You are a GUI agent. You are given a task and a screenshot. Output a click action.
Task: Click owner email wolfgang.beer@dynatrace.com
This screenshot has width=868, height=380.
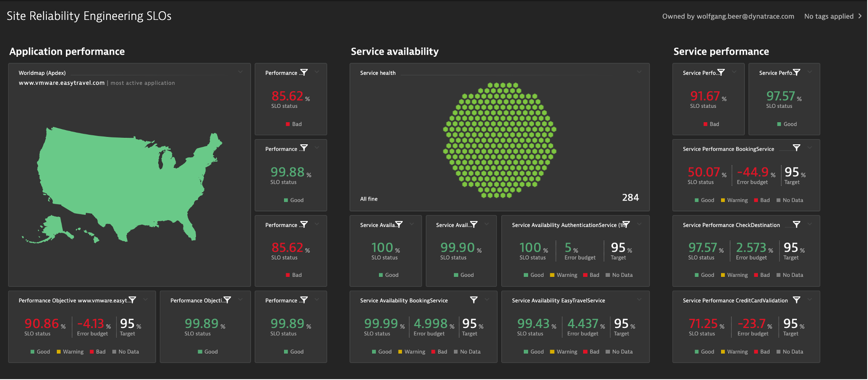click(745, 16)
